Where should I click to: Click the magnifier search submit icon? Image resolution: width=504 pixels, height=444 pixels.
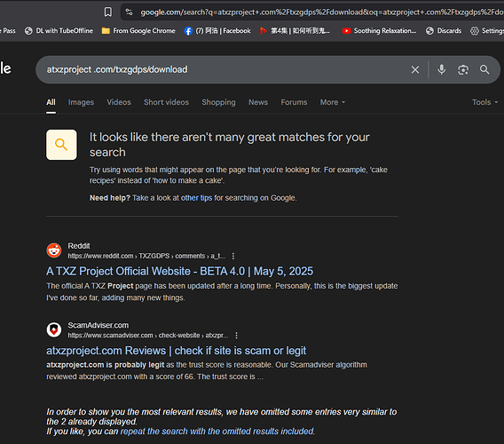484,69
